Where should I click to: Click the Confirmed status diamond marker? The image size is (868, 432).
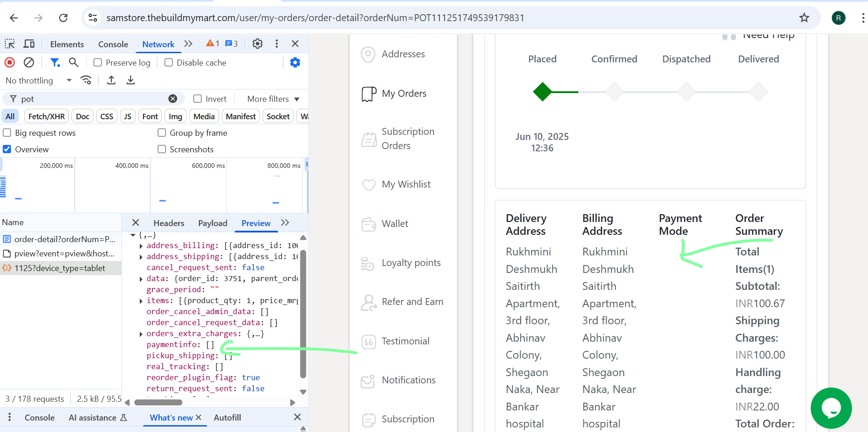tap(614, 92)
